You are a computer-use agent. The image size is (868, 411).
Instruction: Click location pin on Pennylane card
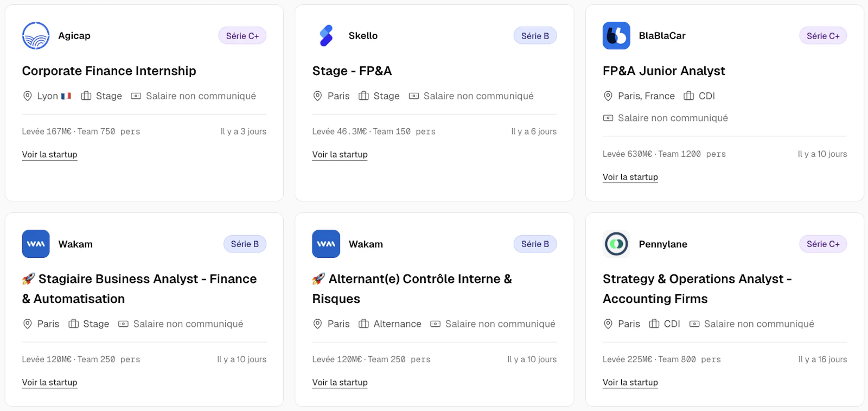click(x=608, y=324)
